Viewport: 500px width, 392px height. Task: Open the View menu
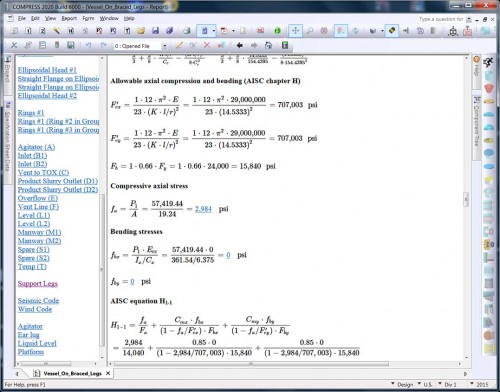point(50,18)
